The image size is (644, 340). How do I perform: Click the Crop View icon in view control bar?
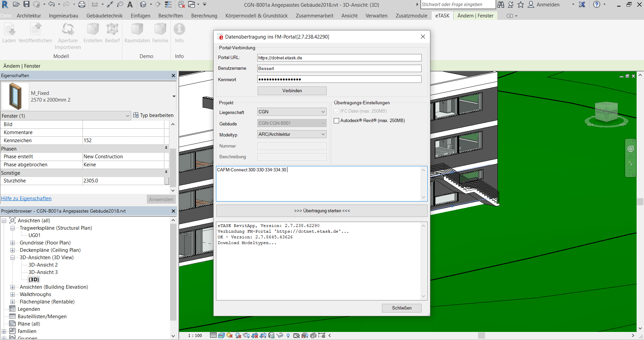click(255, 335)
